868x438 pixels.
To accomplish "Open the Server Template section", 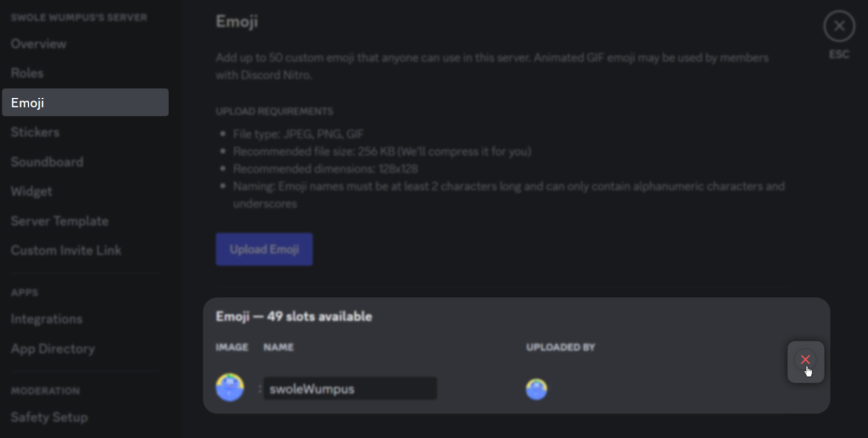I will tap(60, 220).
